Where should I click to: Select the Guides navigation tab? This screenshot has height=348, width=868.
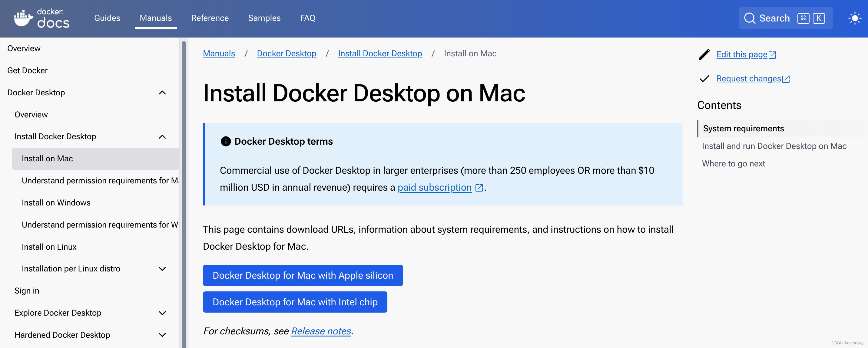(107, 18)
